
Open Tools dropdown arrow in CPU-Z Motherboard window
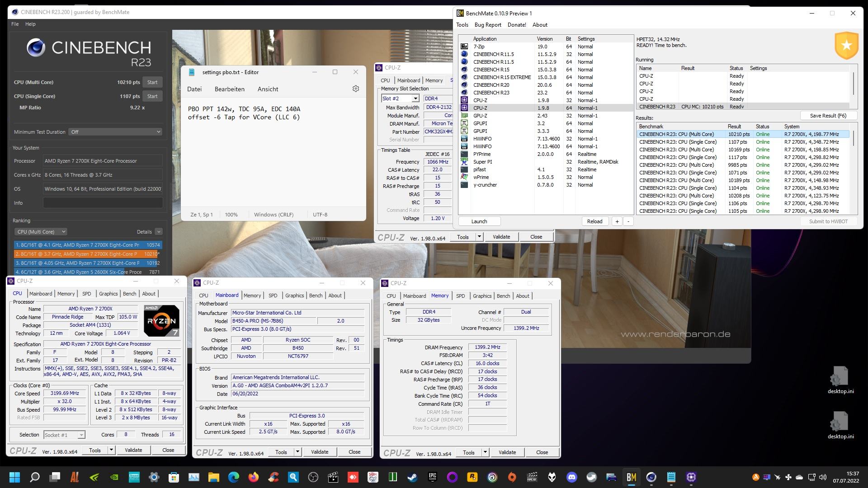click(x=298, y=452)
